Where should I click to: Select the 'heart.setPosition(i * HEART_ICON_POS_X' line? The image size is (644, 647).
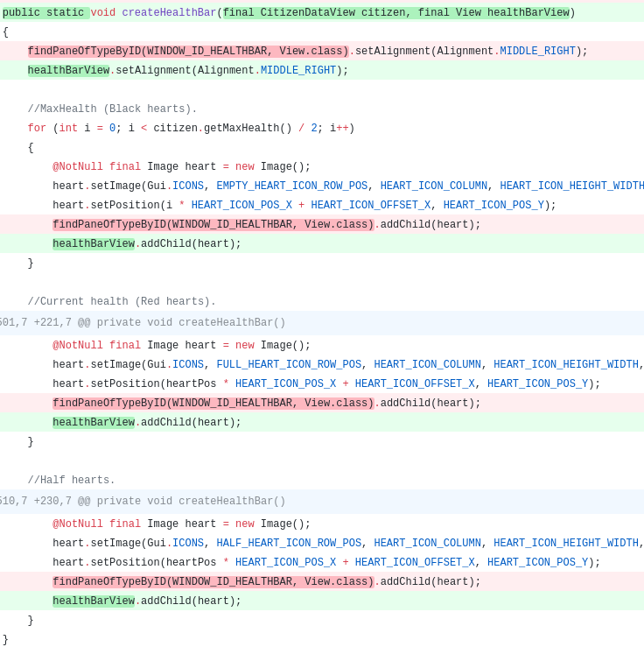click(x=304, y=205)
